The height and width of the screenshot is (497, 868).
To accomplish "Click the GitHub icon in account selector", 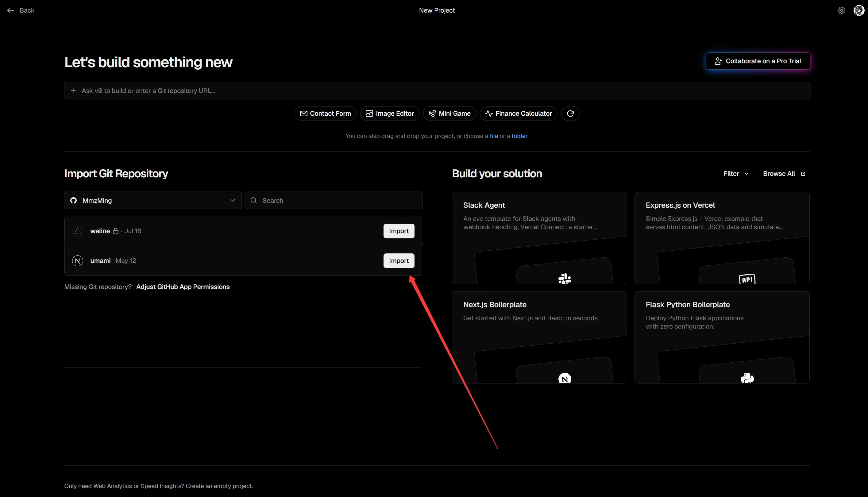I will [73, 200].
